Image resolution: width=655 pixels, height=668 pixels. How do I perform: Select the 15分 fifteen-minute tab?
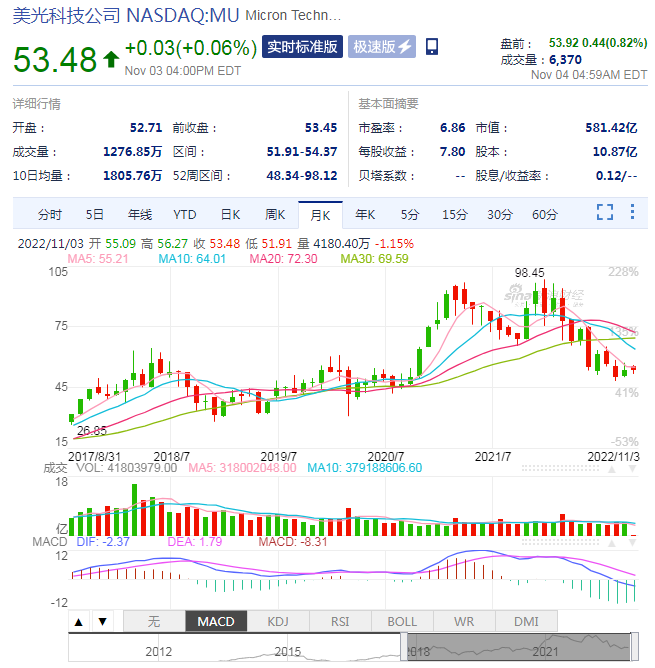(x=455, y=215)
